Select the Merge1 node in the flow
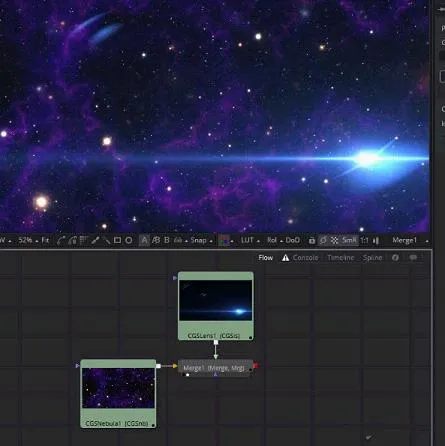Image resolution: width=445 pixels, height=446 pixels. pyautogui.click(x=216, y=368)
